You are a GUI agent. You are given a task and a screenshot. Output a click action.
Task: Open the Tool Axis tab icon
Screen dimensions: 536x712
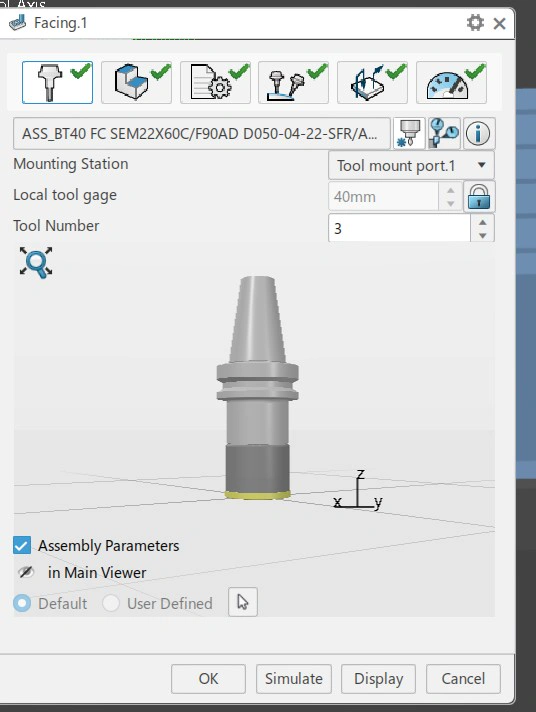coord(372,83)
